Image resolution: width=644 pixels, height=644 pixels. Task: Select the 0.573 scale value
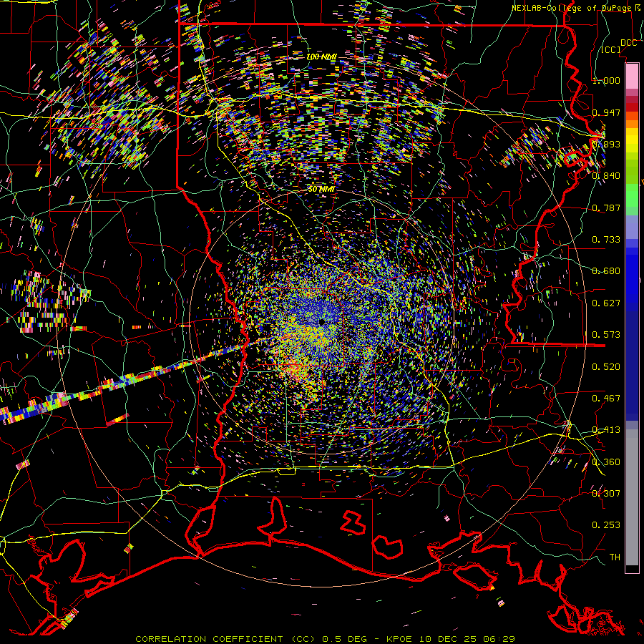coord(606,334)
